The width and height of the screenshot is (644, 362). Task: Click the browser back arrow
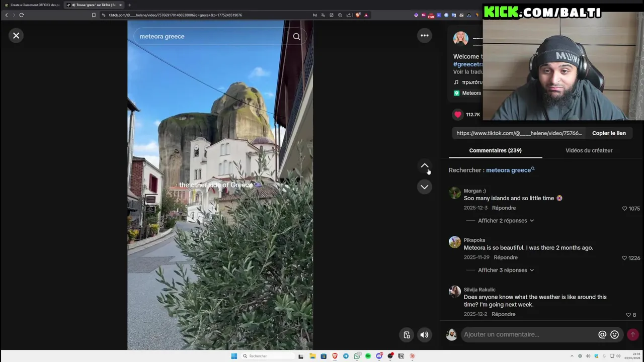click(x=7, y=15)
